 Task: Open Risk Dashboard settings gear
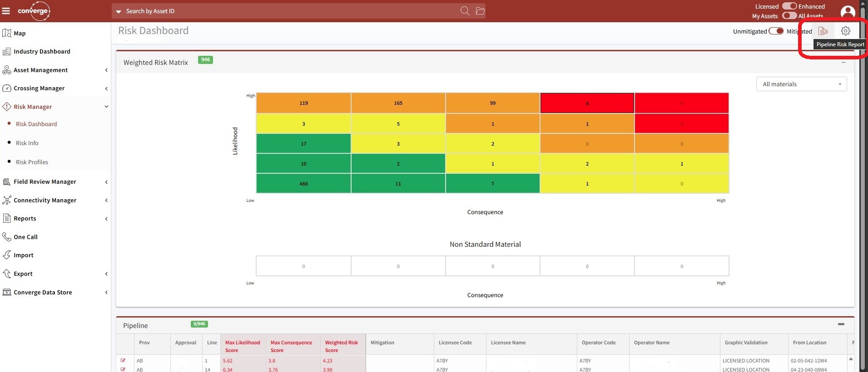845,31
